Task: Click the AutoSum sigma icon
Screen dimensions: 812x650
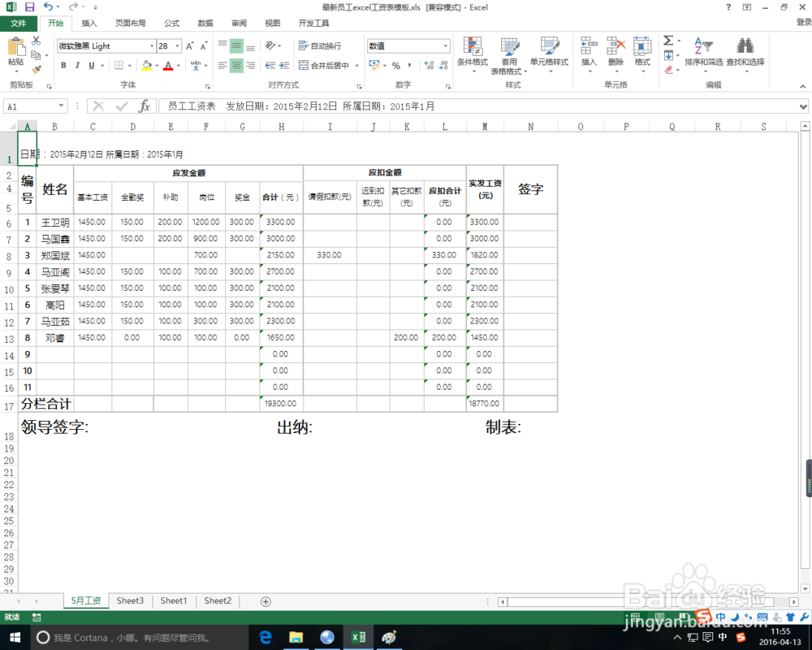Action: (x=668, y=41)
